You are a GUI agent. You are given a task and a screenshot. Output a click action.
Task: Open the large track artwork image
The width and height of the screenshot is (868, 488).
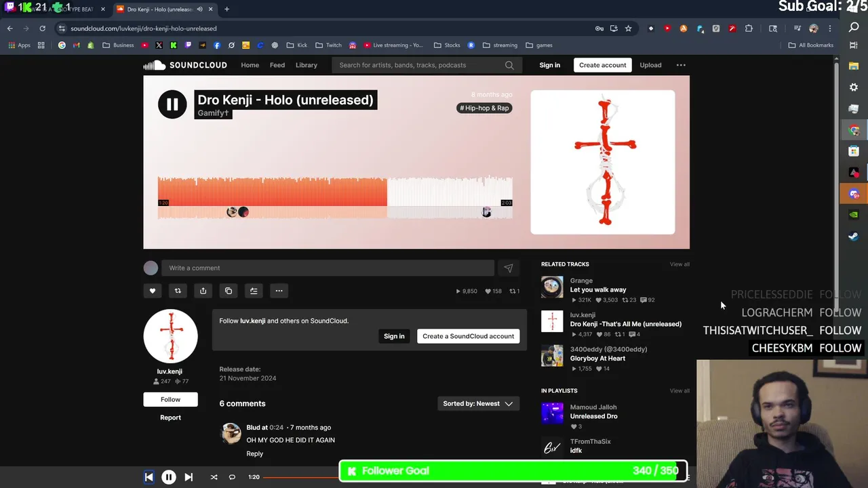click(x=603, y=162)
